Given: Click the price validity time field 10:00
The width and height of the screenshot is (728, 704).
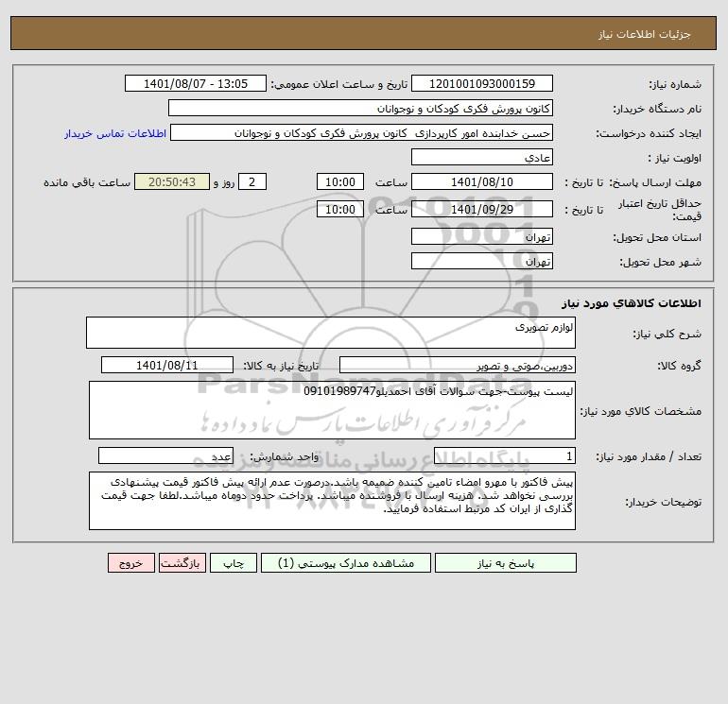Looking at the screenshot, I should coord(339,209).
